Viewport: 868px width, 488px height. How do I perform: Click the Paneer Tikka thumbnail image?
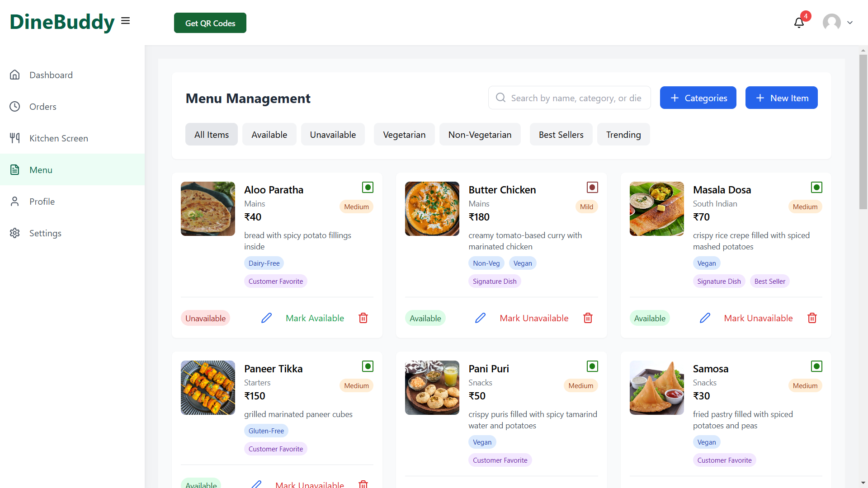(x=208, y=388)
